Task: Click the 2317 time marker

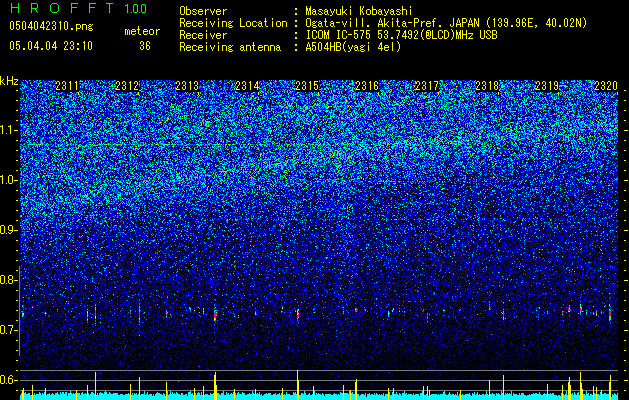Action: 427,86
